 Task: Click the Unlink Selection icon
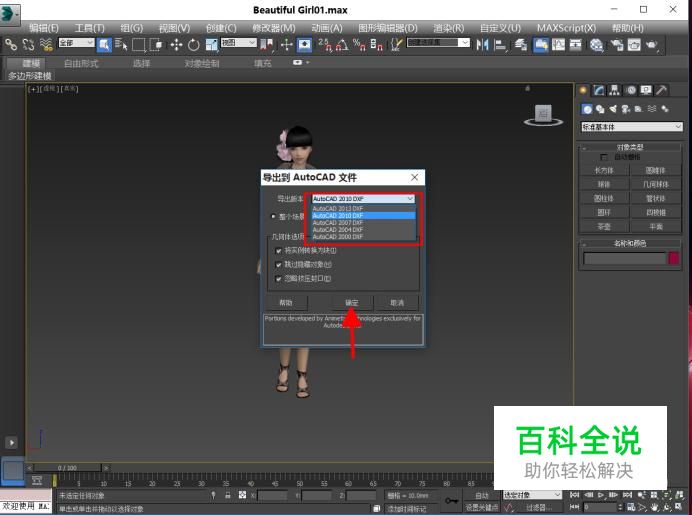coord(29,45)
